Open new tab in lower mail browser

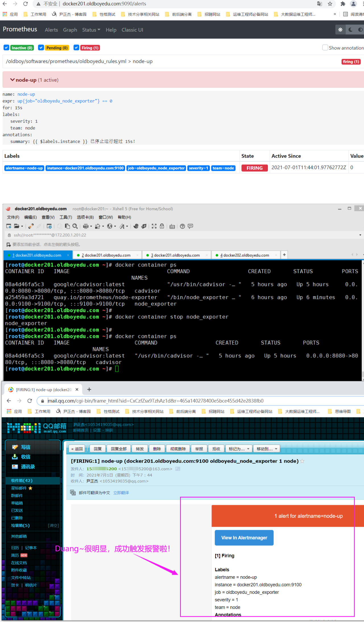point(89,389)
